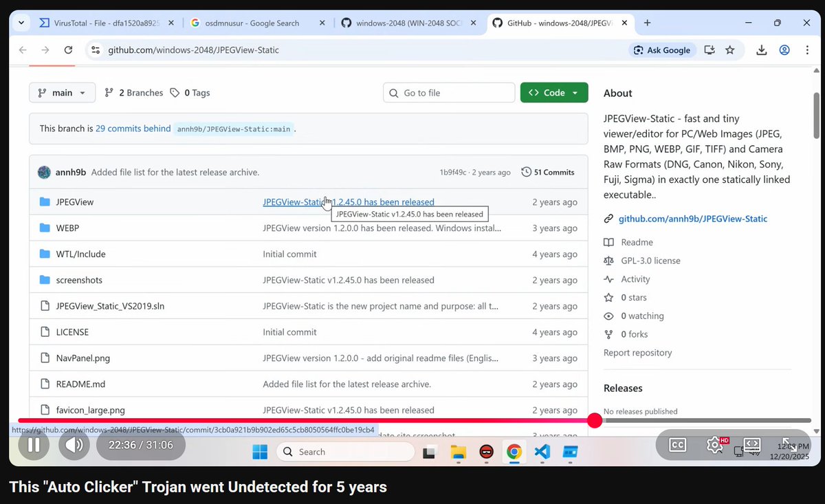Viewport: 825px width, 504px height.
Task: Toggle closed captions CC button
Action: tap(677, 445)
